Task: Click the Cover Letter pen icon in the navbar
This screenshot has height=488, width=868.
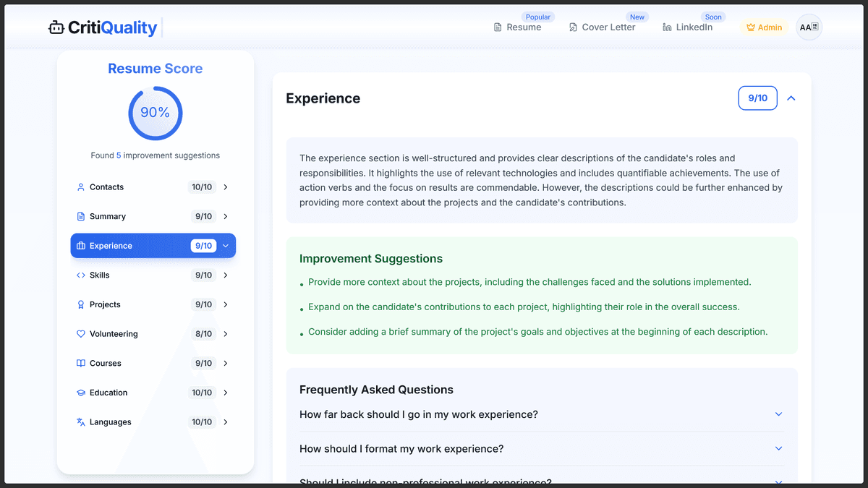Action: coord(573,27)
